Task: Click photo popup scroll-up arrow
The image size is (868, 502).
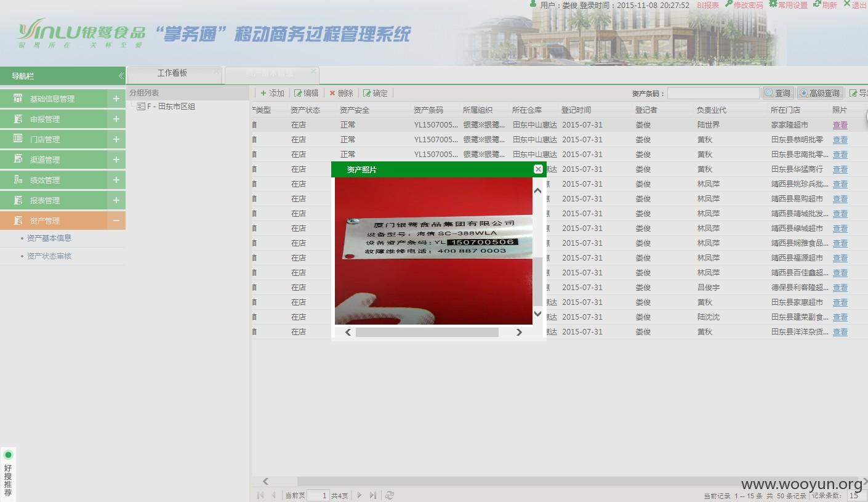Action: [x=537, y=191]
